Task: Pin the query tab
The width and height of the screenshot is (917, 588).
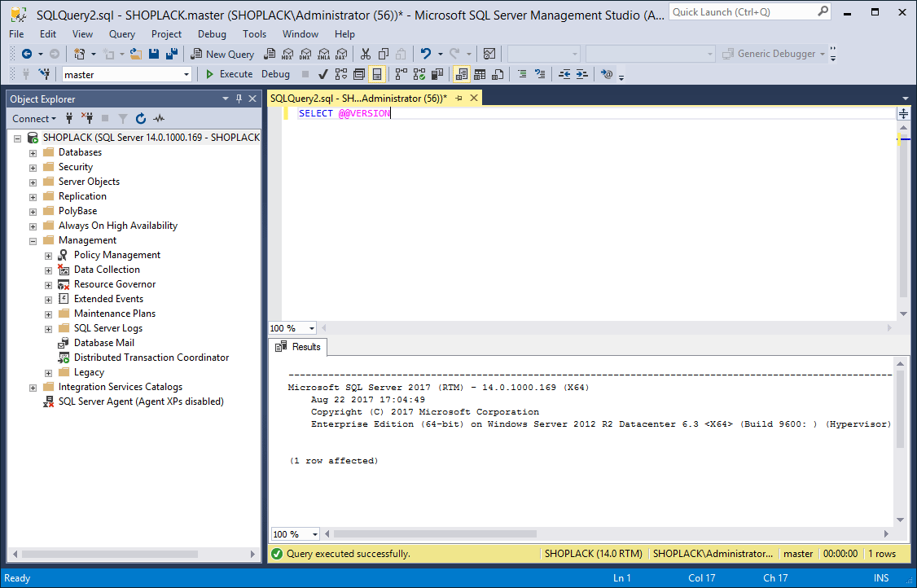Action: pyautogui.click(x=458, y=99)
